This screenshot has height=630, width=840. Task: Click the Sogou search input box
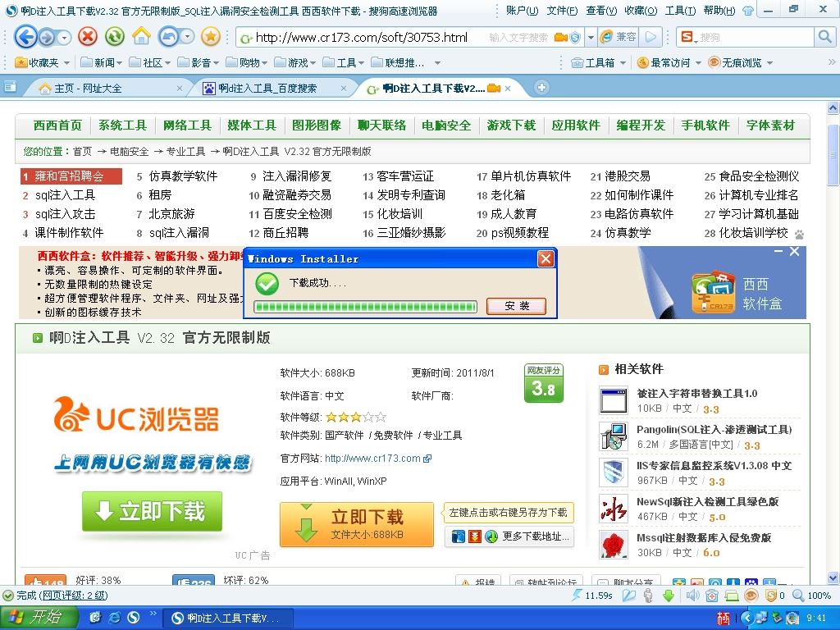coord(755,37)
